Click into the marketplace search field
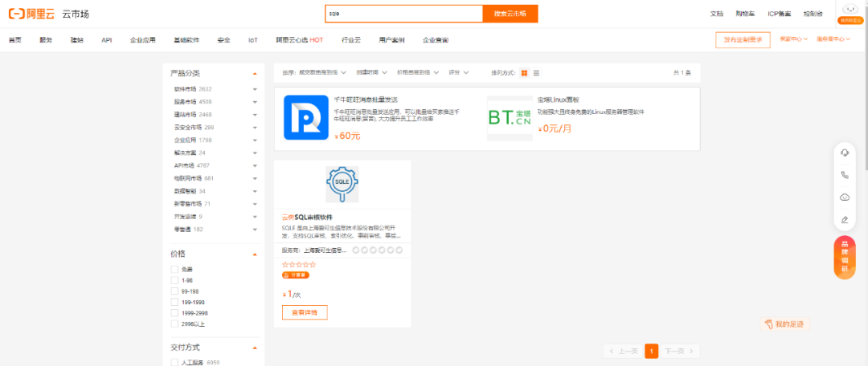Screen dimensions: 868x366 [403, 14]
